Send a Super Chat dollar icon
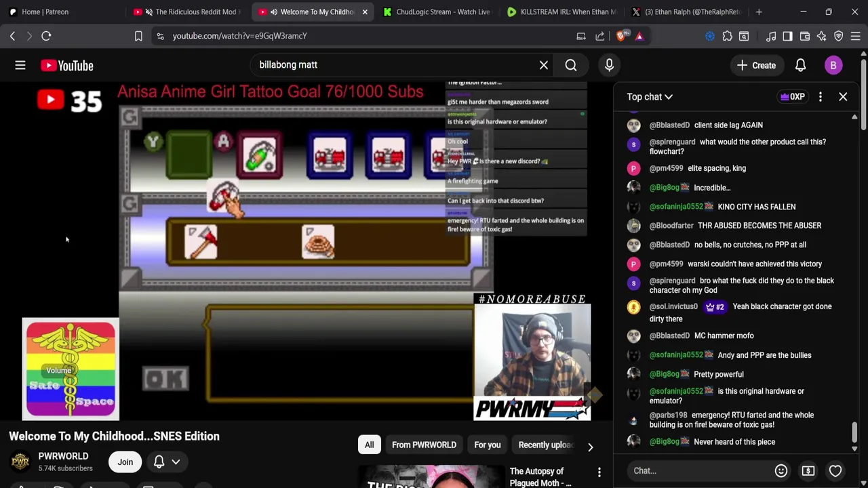 808,470
